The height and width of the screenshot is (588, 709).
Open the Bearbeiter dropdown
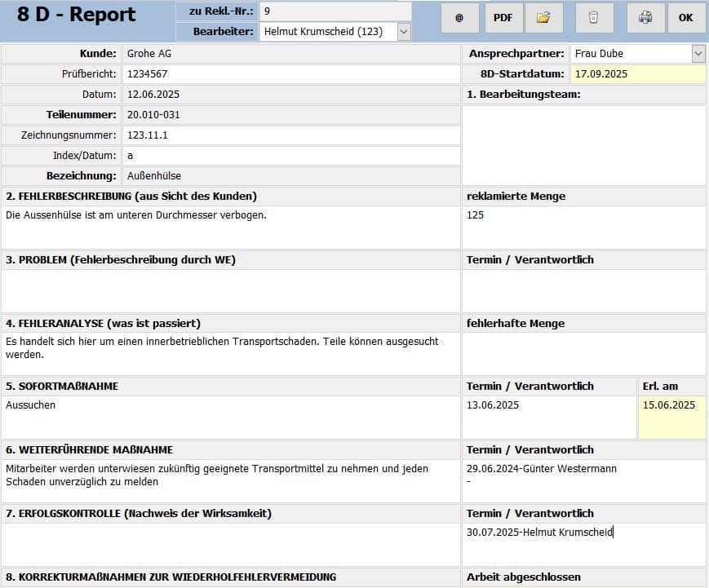[403, 32]
